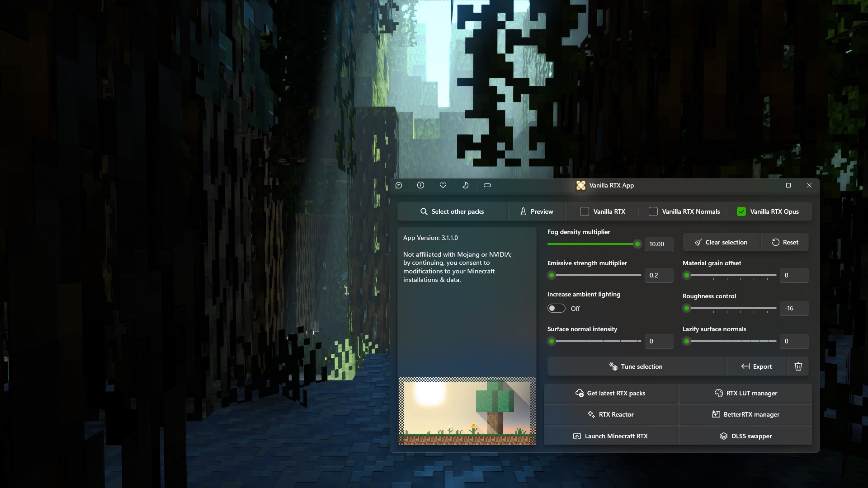The width and height of the screenshot is (868, 488).
Task: Click the Export button
Action: point(757,366)
